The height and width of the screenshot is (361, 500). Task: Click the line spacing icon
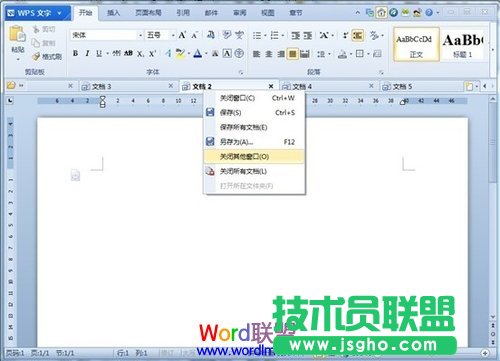pyautogui.click(x=321, y=54)
